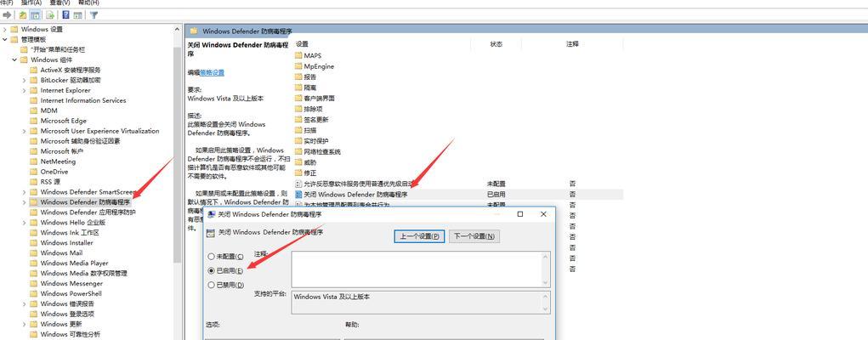This screenshot has height=340, width=868.
Task: Select Windows Media Player in tree
Action: click(x=74, y=263)
